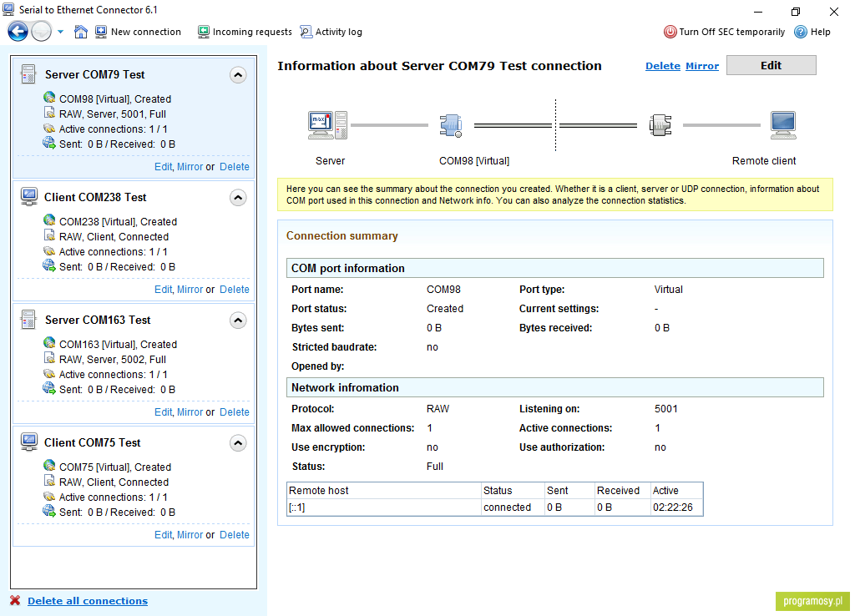Go back with the blue back arrow
The height and width of the screenshot is (616, 855).
18,32
